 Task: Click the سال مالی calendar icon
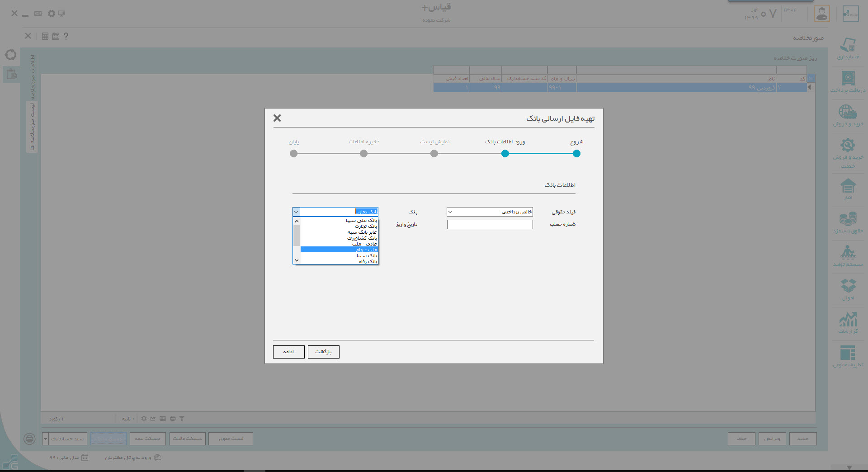tap(85, 457)
